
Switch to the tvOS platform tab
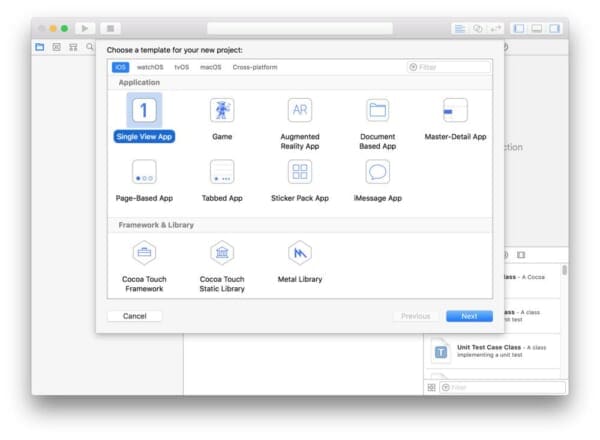tap(181, 67)
